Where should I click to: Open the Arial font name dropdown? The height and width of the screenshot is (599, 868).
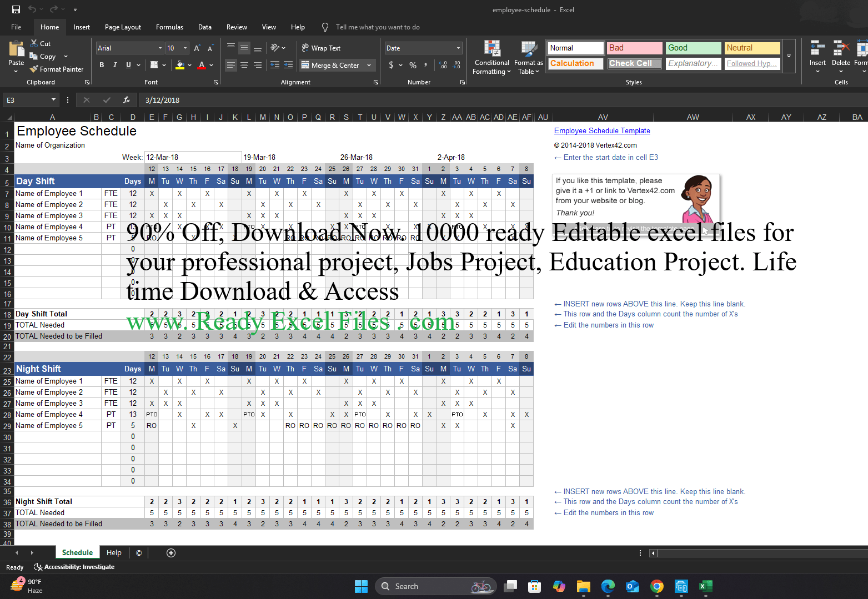point(160,48)
